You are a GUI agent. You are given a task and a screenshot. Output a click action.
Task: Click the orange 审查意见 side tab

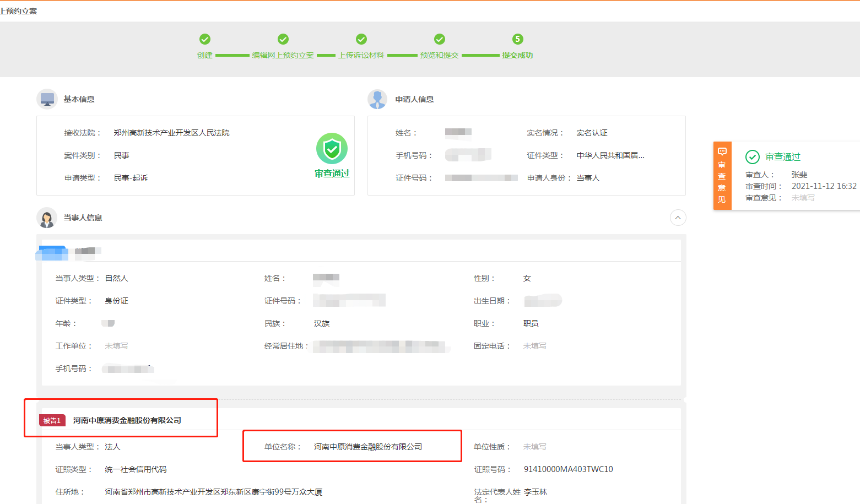point(722,176)
